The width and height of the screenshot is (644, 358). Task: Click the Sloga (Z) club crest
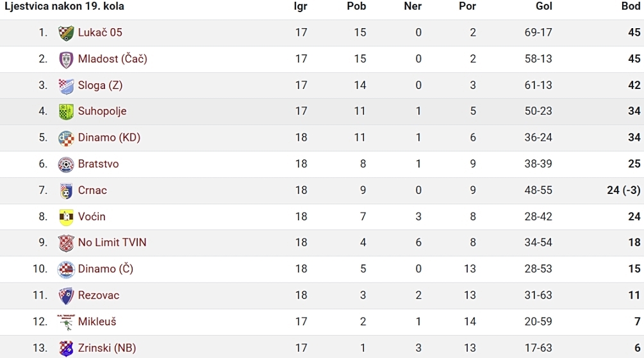(66, 86)
